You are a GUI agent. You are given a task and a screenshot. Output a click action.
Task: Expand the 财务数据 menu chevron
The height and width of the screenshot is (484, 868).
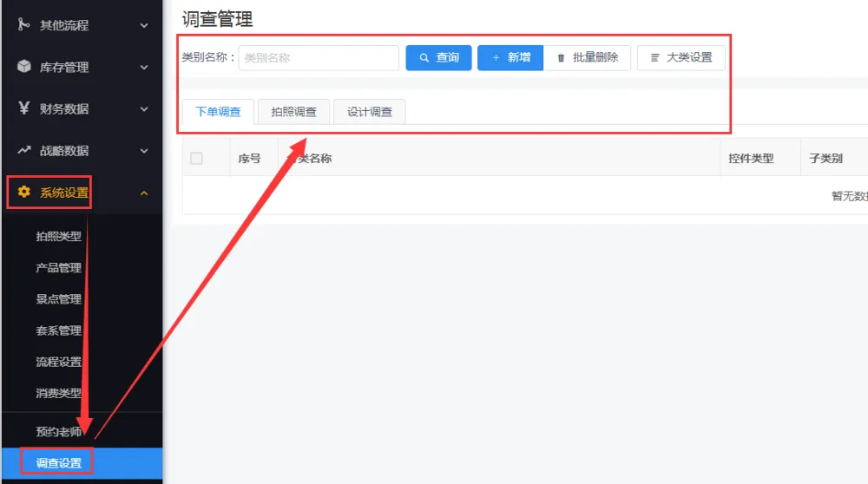[144, 108]
